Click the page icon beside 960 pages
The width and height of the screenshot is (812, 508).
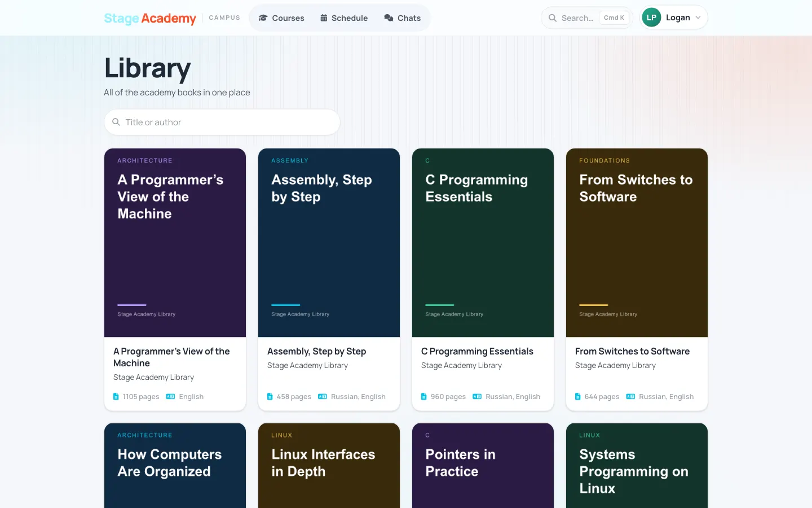coord(424,397)
